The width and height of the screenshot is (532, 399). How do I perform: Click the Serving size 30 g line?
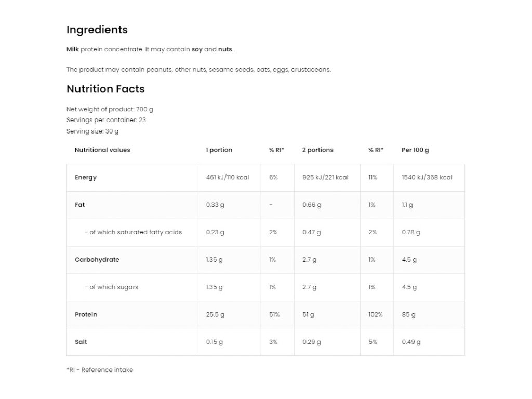coord(92,131)
